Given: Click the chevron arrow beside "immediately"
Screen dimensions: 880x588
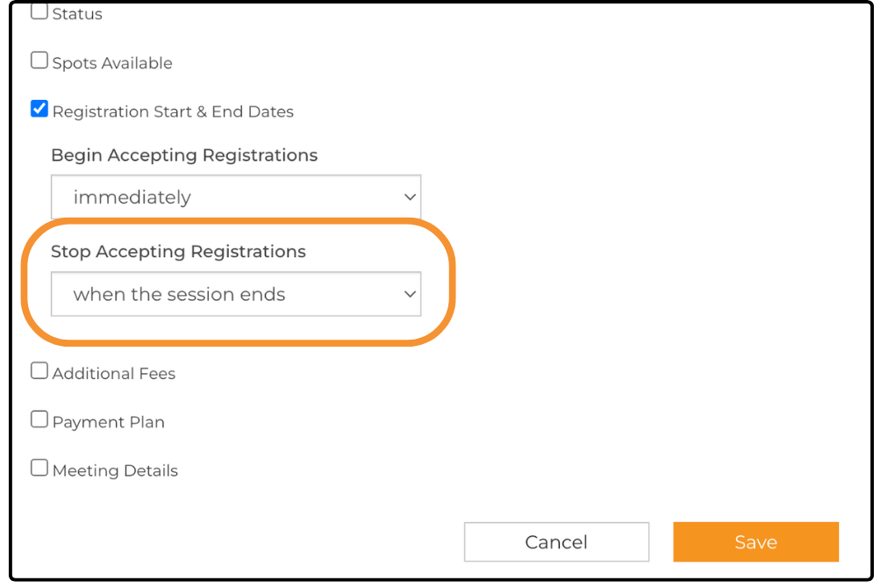Looking at the screenshot, I should (x=409, y=197).
